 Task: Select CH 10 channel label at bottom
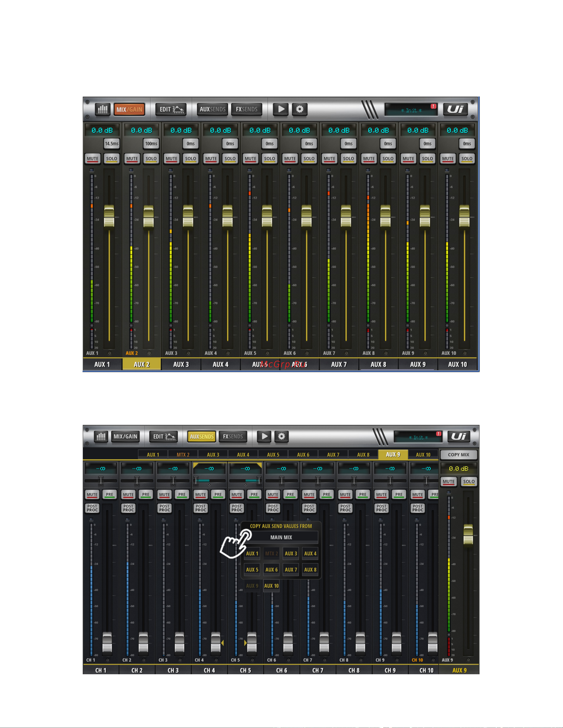point(426,670)
